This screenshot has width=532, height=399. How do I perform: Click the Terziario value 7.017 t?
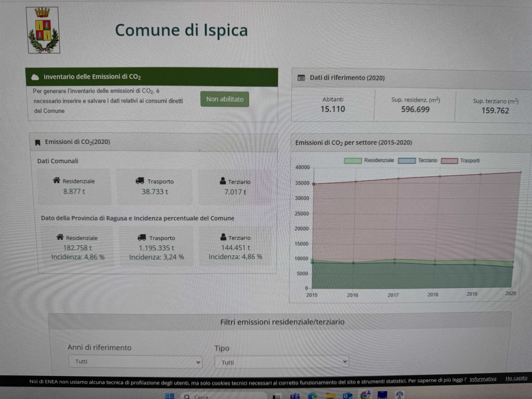click(235, 192)
